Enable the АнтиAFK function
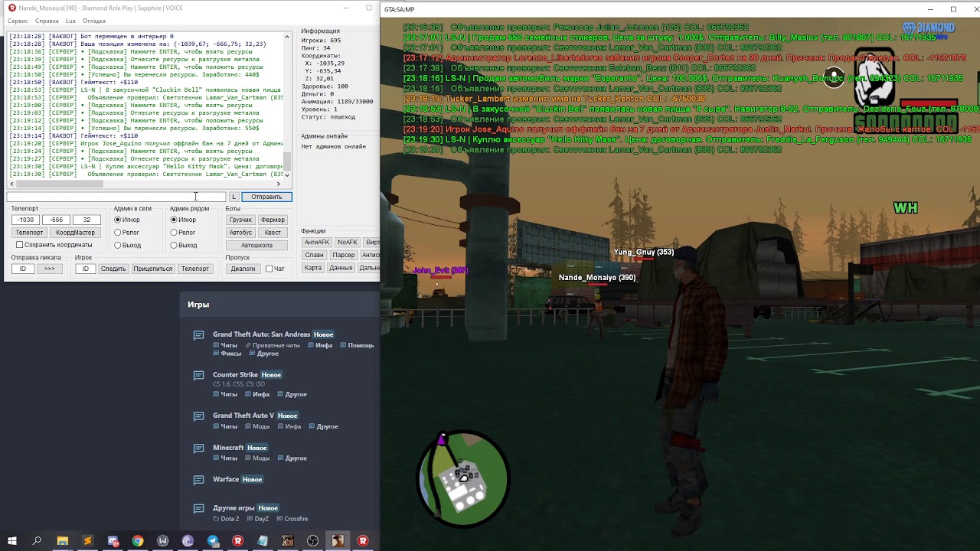 (317, 243)
